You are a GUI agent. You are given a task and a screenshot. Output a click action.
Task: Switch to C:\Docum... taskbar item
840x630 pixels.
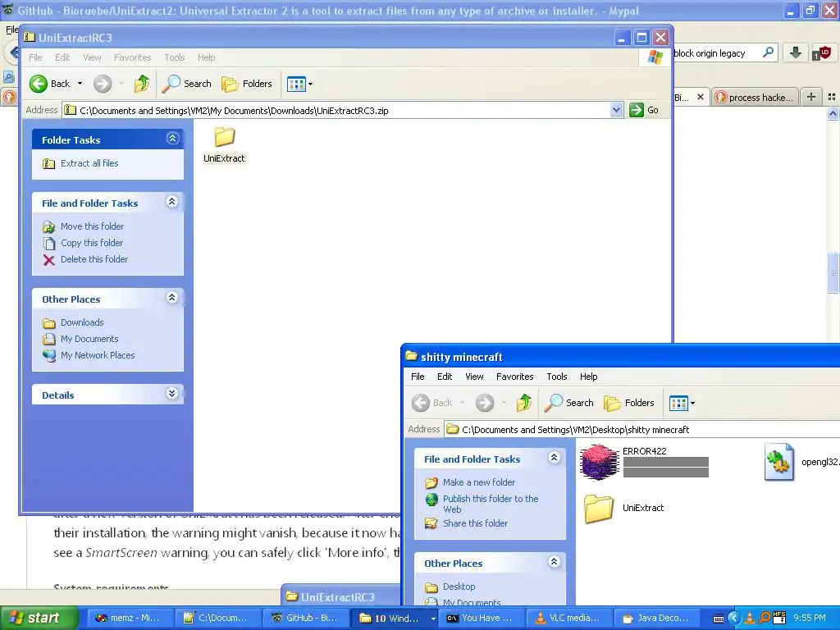point(218,619)
